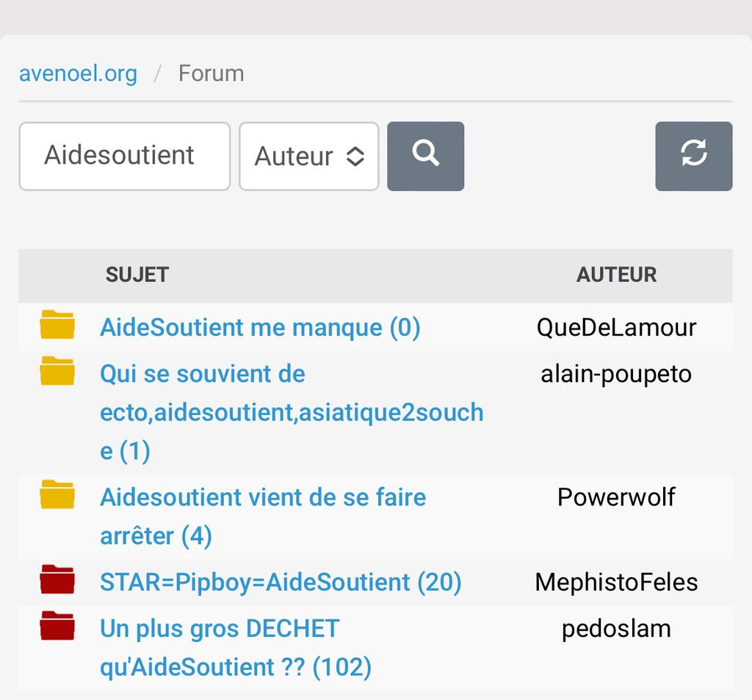Click author name Powerwolf
This screenshot has width=752, height=700.
pos(616,497)
